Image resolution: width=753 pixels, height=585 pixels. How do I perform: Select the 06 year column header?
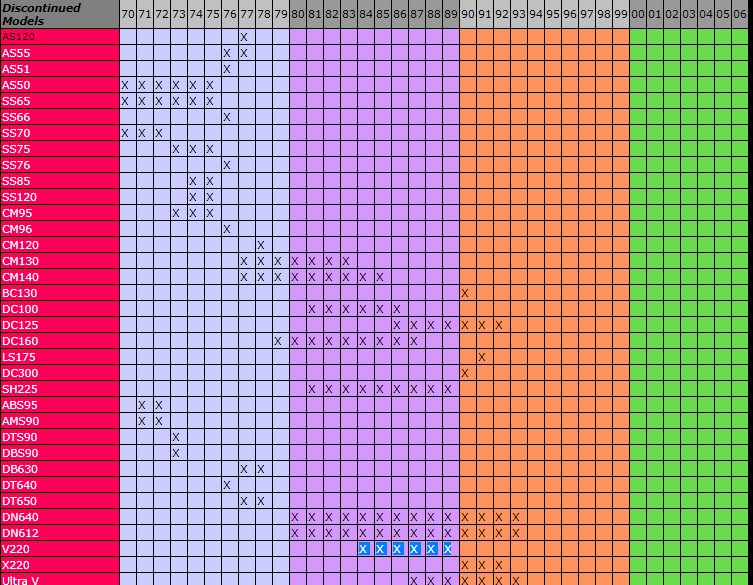click(739, 15)
